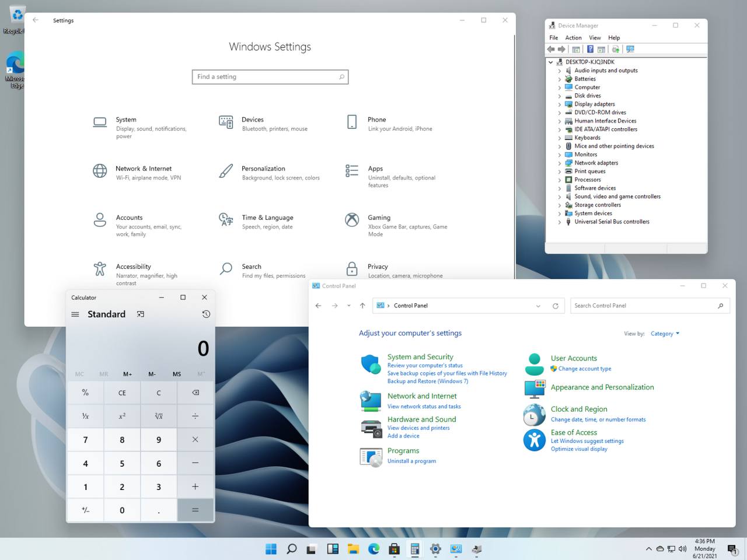Click the Search Control Panel field

[650, 306]
